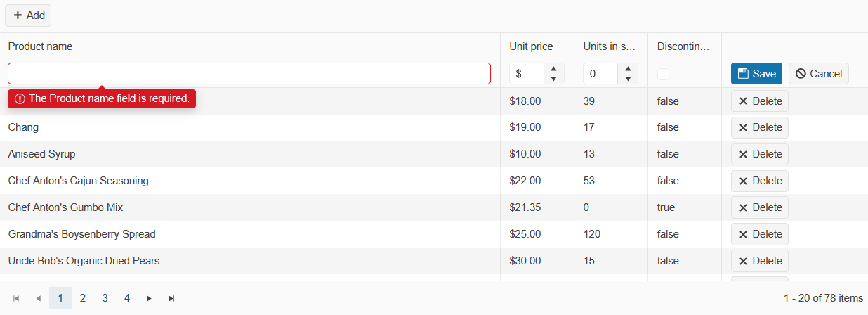This screenshot has height=315, width=868.
Task: Delete the Chang product row
Action: 759,127
